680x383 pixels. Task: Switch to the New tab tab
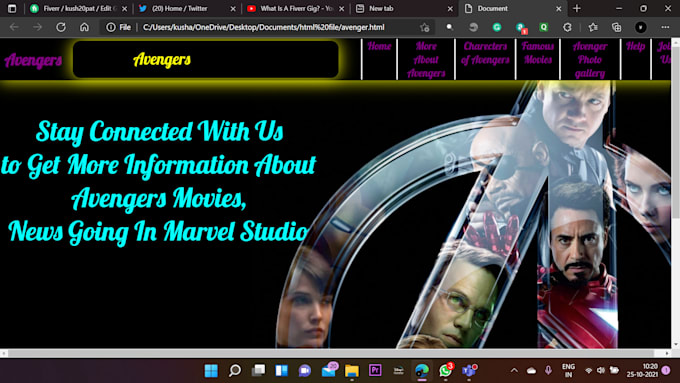403,8
